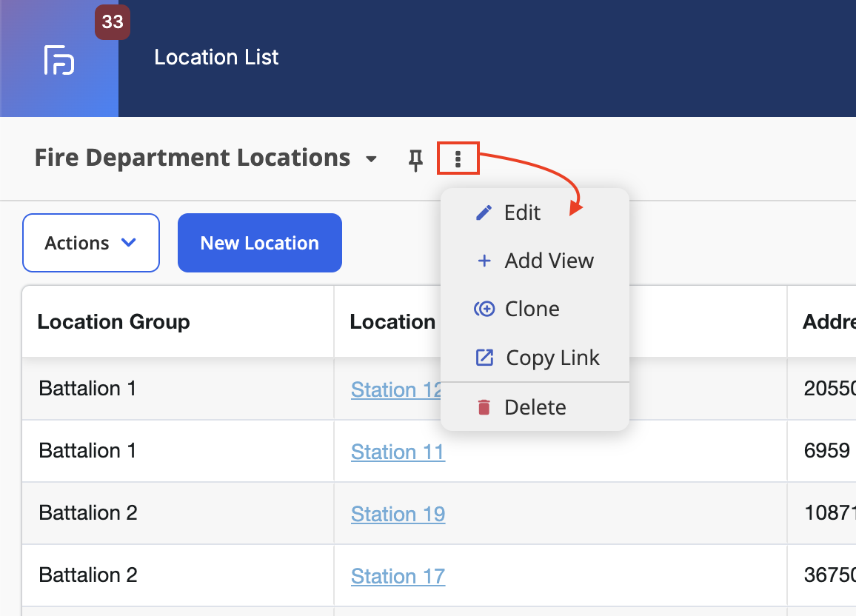This screenshot has width=856, height=616.
Task: Click the three-dot view options icon
Action: pyautogui.click(x=458, y=158)
